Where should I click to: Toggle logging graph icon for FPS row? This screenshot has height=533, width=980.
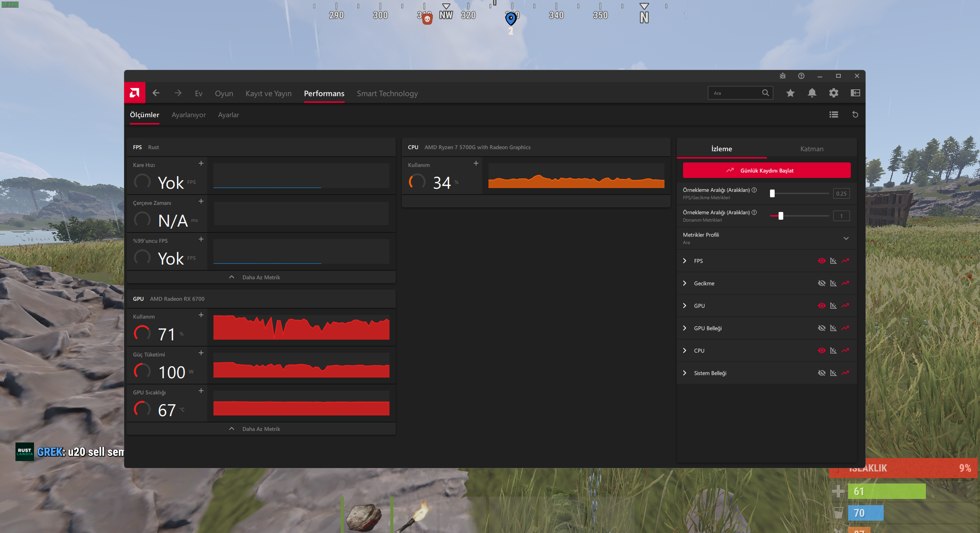tap(845, 261)
